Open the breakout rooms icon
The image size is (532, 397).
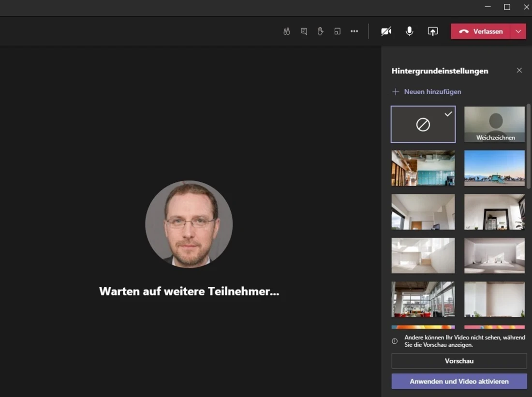[x=337, y=31]
